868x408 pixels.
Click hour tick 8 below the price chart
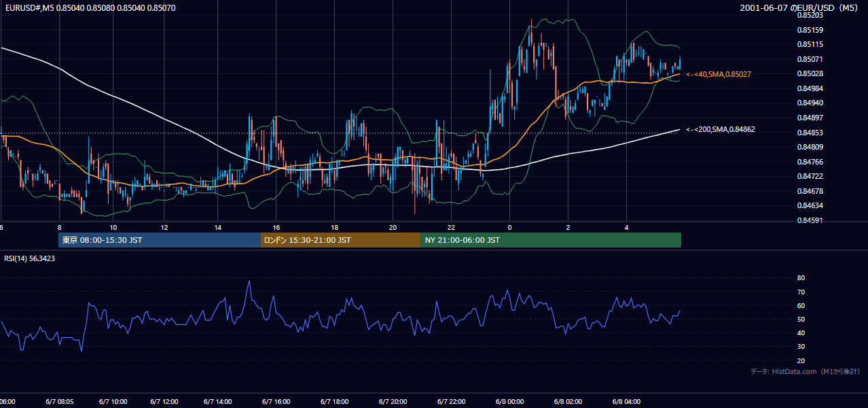[60, 228]
